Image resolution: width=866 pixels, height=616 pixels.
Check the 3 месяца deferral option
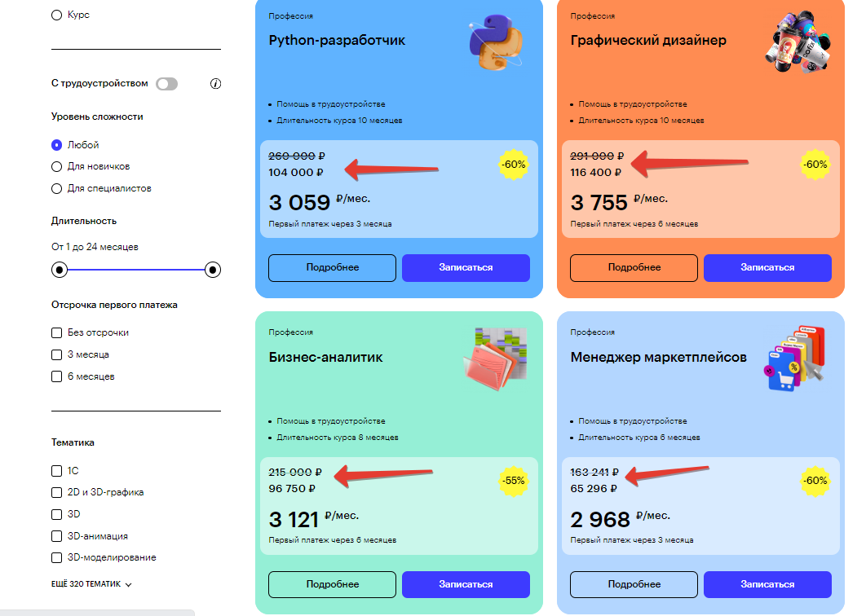coord(55,354)
